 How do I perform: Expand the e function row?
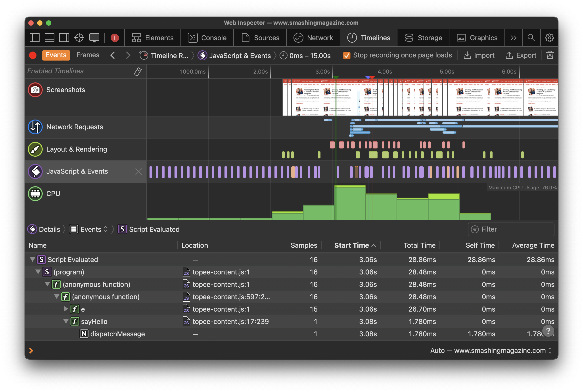tap(66, 309)
